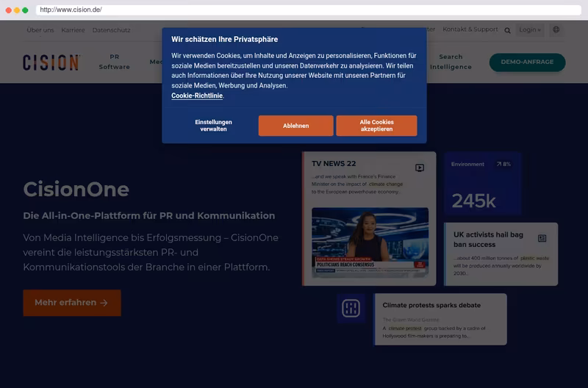Open the Search Intelligence menu

451,62
